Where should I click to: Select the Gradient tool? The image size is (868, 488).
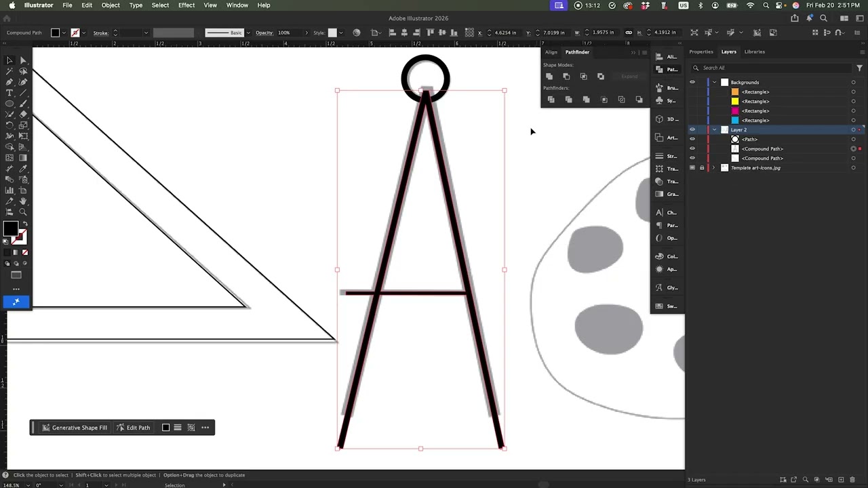click(x=23, y=158)
